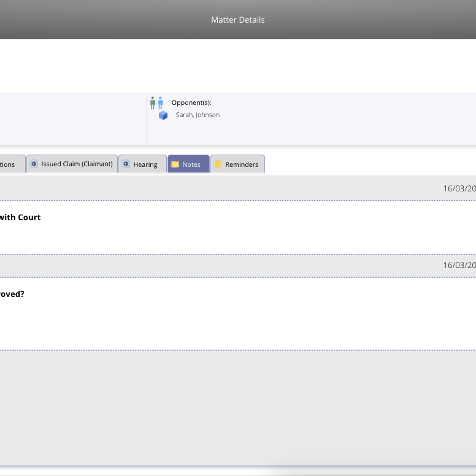The image size is (476, 476).
Task: Click the 16/03 date above the 'roved?' note
Action: pos(459,266)
